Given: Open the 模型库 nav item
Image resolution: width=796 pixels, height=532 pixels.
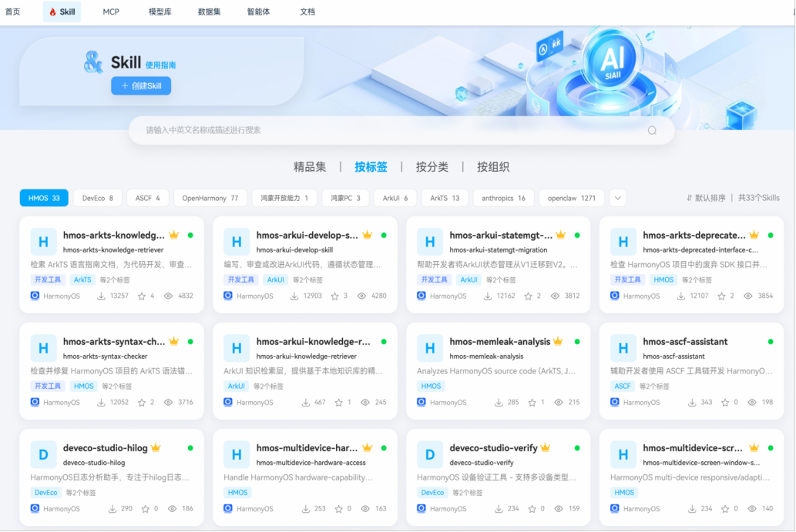Looking at the screenshot, I should pos(160,12).
